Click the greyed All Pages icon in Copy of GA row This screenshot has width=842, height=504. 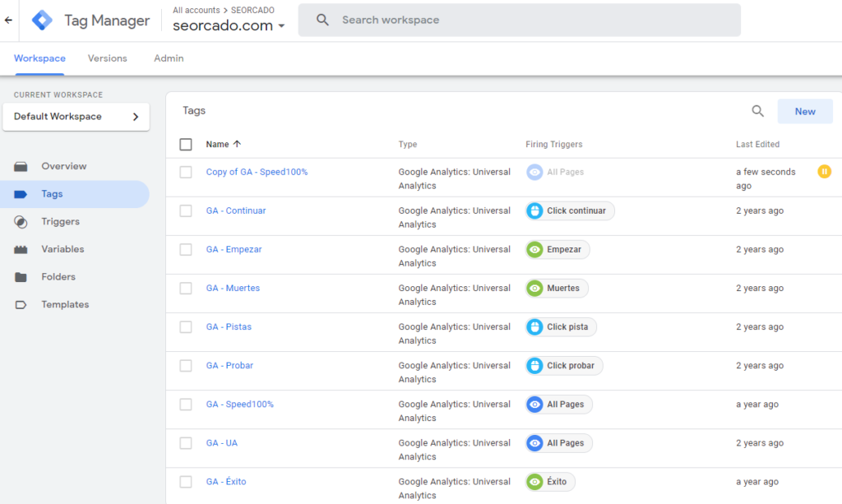[534, 173]
